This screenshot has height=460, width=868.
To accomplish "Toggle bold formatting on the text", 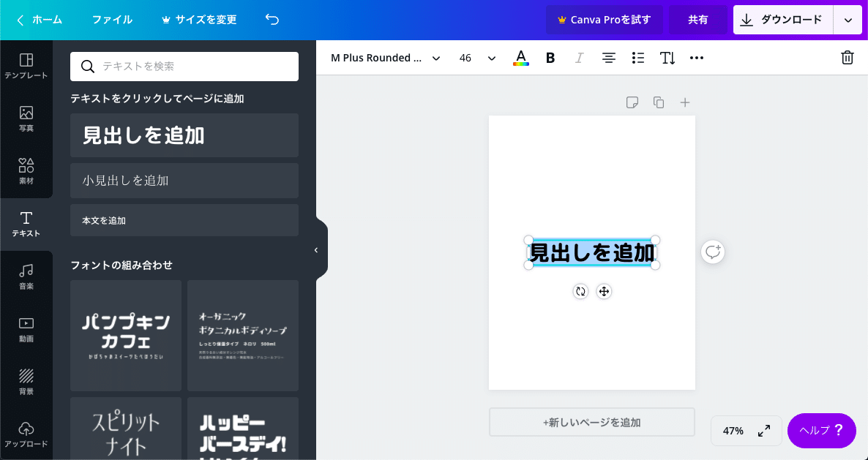I will [x=550, y=57].
